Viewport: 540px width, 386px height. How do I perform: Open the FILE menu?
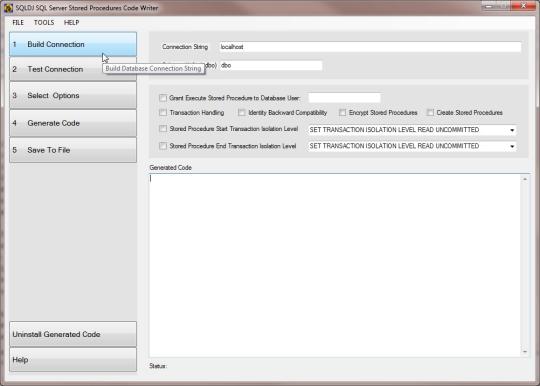[x=18, y=23]
